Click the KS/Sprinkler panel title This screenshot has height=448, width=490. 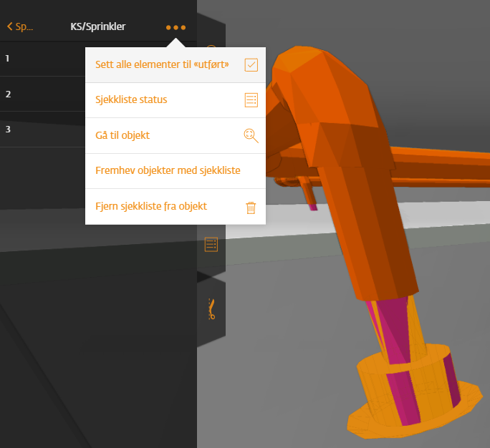98,27
